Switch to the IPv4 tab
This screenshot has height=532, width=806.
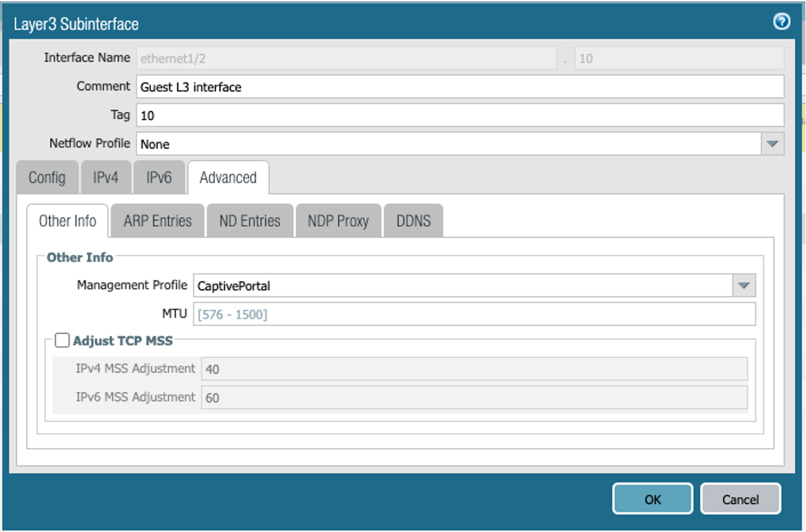click(106, 178)
